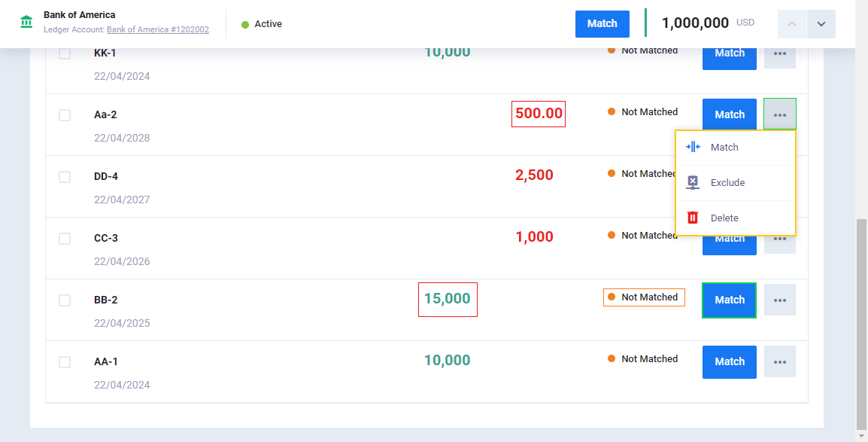Image resolution: width=868 pixels, height=442 pixels.
Task: Choose Match from the row popup menu
Action: pos(736,148)
